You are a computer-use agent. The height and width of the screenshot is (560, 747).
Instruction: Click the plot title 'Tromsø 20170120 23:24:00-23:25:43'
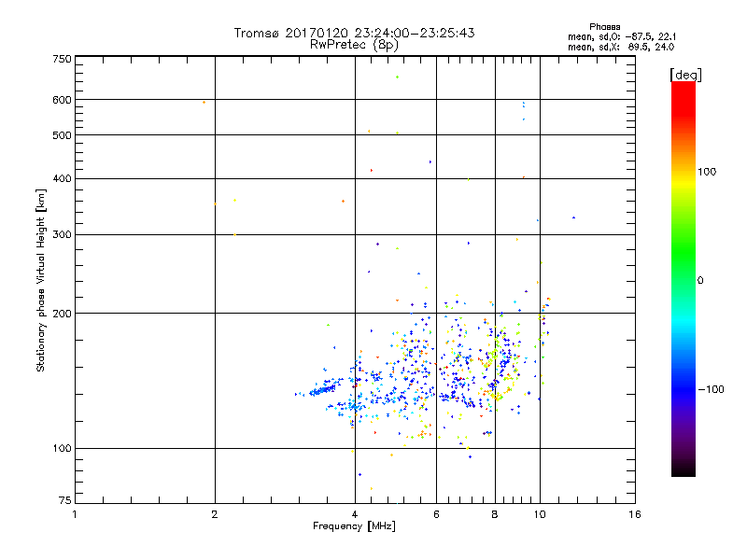[354, 33]
